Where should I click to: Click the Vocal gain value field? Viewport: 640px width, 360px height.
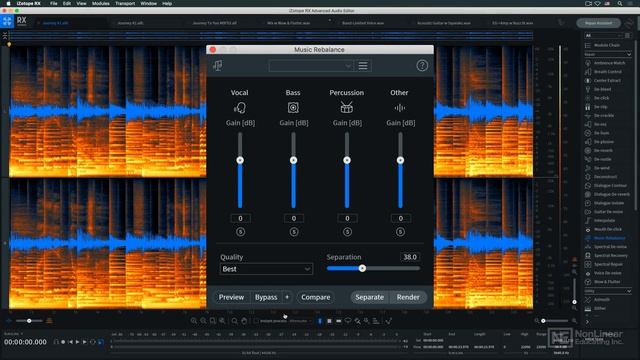[x=240, y=218]
